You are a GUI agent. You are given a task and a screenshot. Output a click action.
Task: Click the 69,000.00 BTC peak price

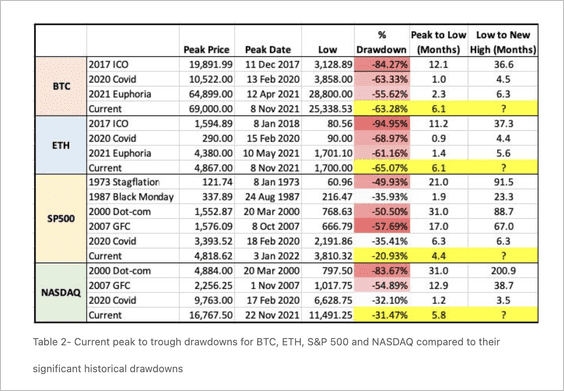click(x=211, y=109)
